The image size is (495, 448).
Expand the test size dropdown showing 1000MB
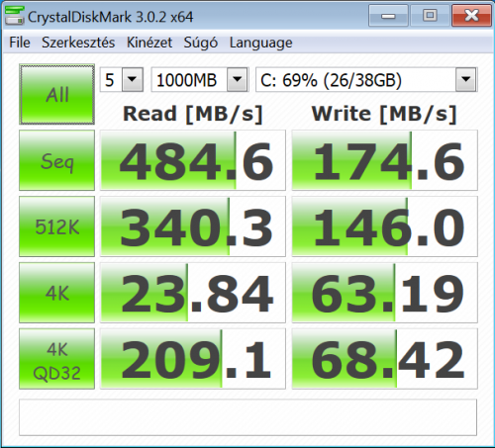[238, 79]
